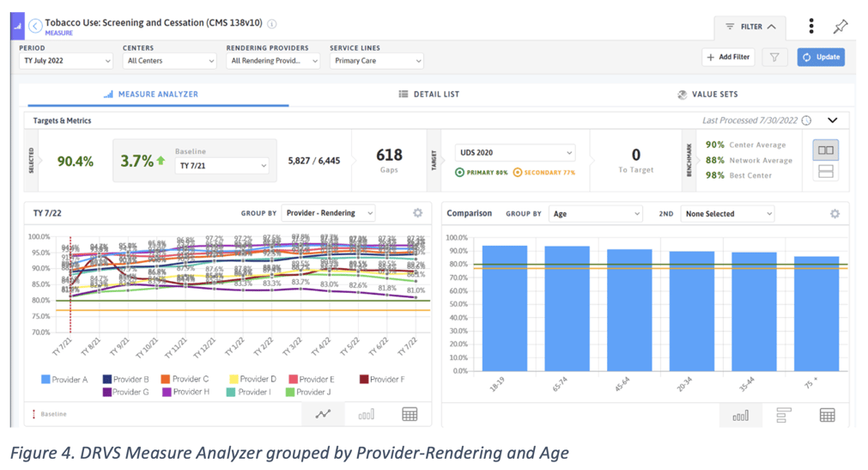
Task: Click the 18-19 age group bar
Action: [504, 308]
